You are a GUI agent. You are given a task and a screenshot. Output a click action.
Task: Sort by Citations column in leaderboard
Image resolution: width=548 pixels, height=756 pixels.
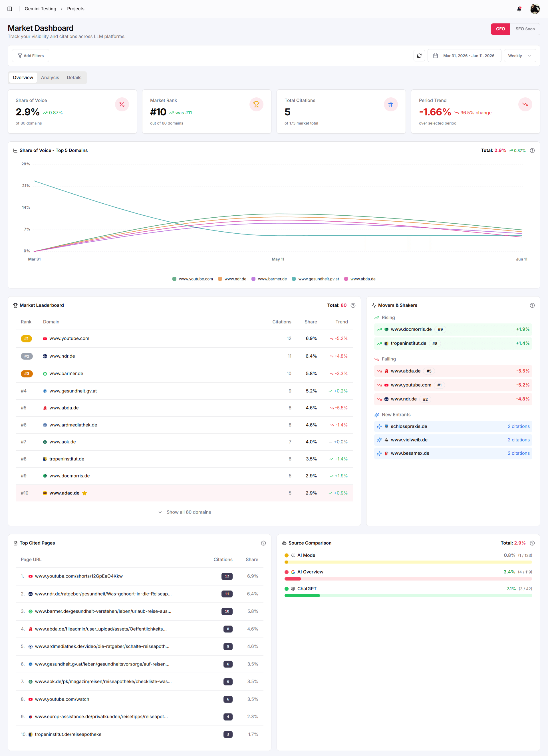click(282, 322)
